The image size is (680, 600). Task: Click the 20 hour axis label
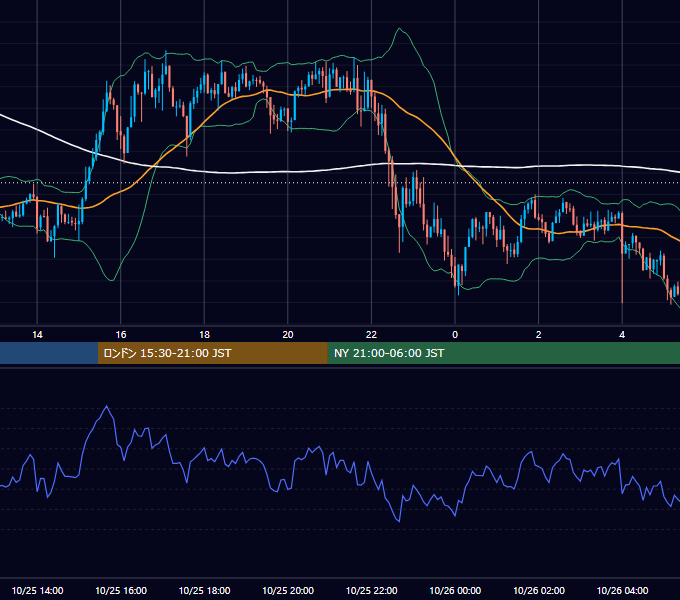coord(288,335)
